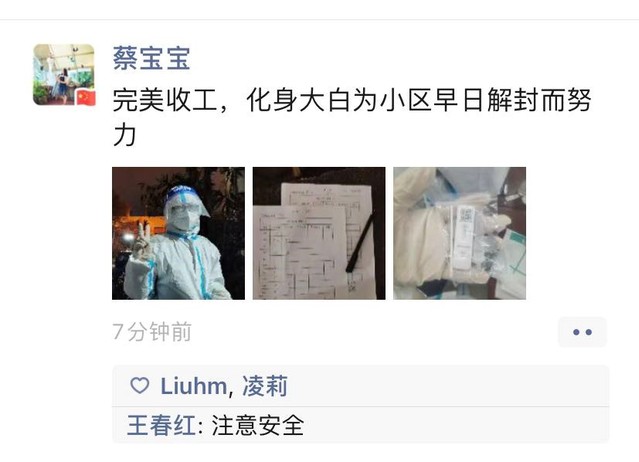The width and height of the screenshot is (639, 462).
Task: Open 王春红's profile from the comment
Action: (x=161, y=425)
